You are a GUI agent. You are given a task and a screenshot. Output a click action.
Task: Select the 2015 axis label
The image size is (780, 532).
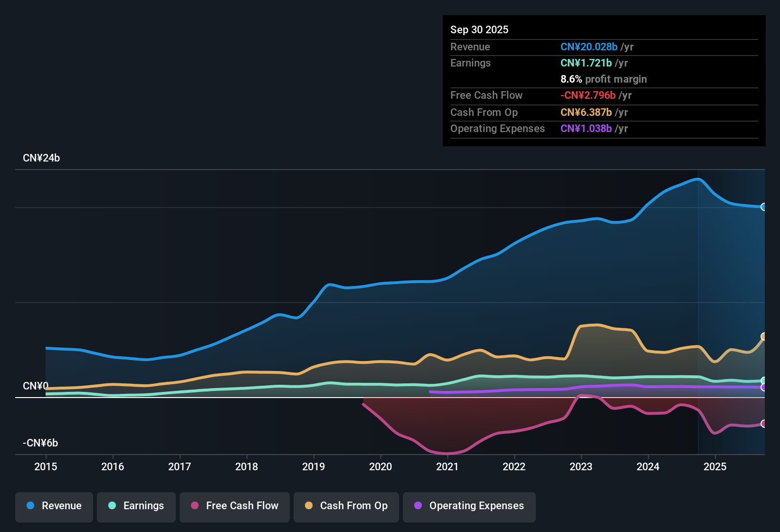(46, 467)
